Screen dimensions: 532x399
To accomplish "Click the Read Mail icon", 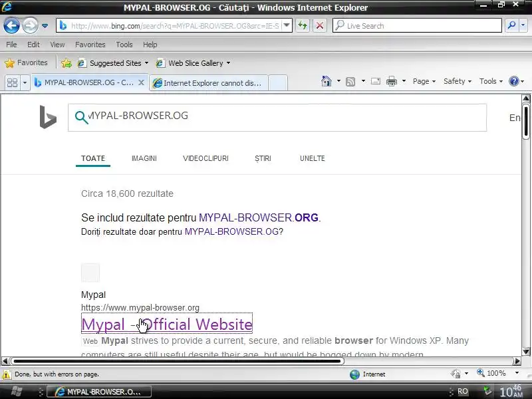I will click(x=376, y=81).
